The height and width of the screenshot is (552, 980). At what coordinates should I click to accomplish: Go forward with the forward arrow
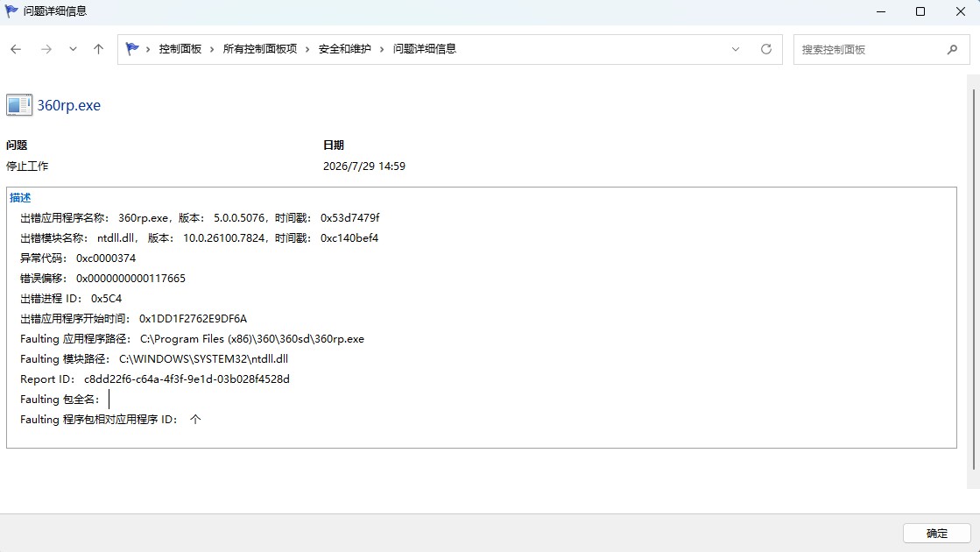coord(46,49)
